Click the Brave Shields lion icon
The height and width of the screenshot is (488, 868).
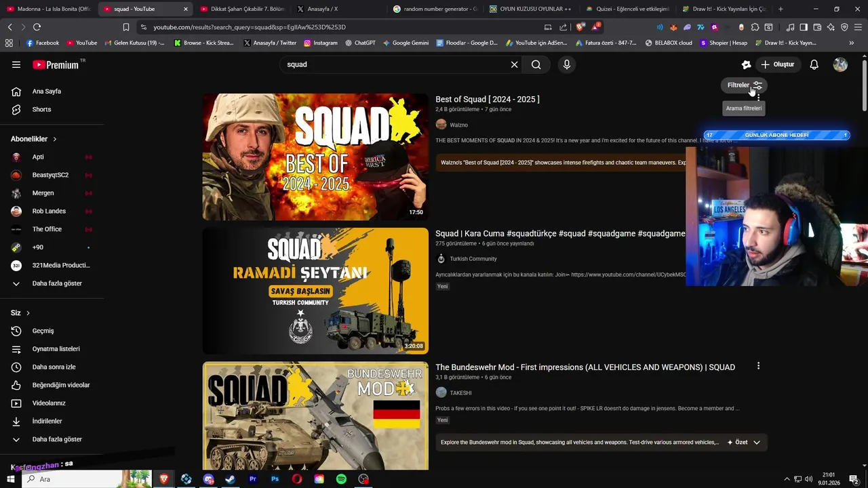(580, 27)
